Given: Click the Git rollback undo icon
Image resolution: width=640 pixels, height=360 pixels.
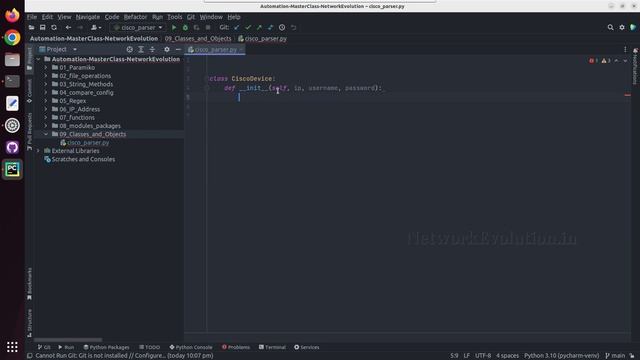Looking at the screenshot, I should click(x=293, y=27).
